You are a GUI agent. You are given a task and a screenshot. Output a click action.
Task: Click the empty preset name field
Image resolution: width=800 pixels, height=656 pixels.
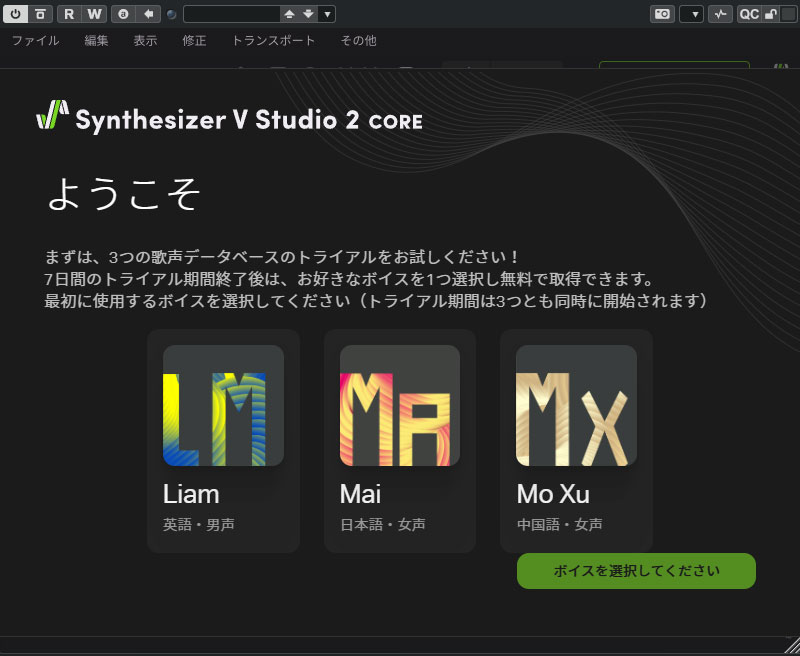coord(232,14)
